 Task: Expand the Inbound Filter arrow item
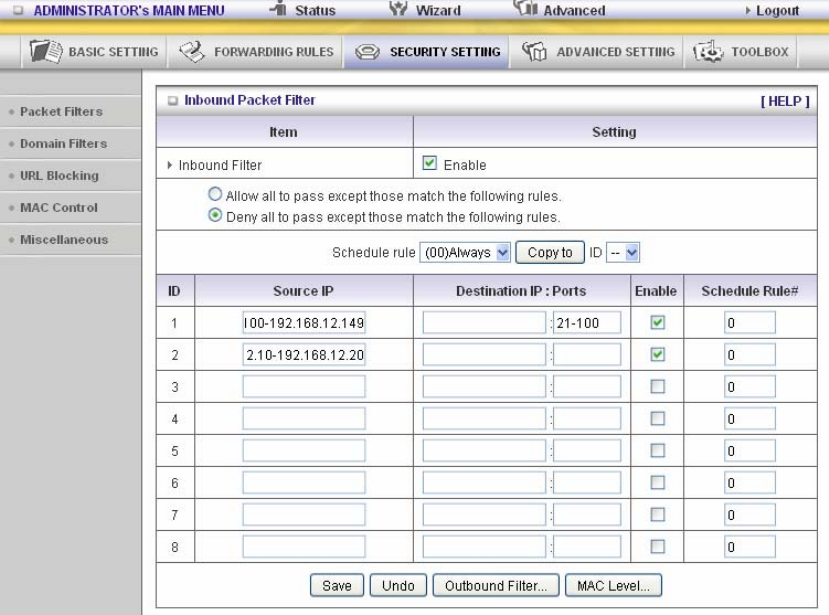pyautogui.click(x=169, y=165)
